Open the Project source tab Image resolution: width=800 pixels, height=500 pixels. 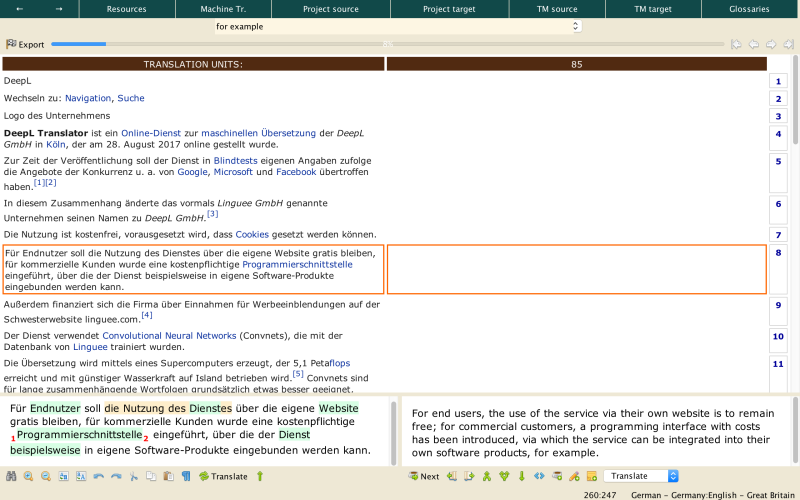point(331,9)
